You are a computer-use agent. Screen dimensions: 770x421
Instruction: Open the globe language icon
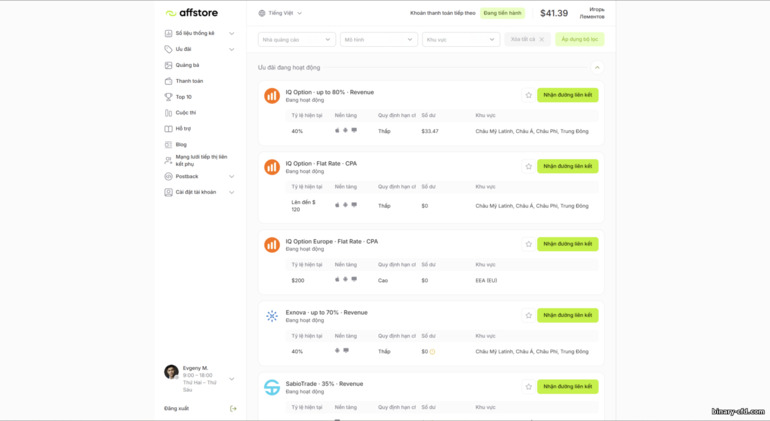(262, 13)
